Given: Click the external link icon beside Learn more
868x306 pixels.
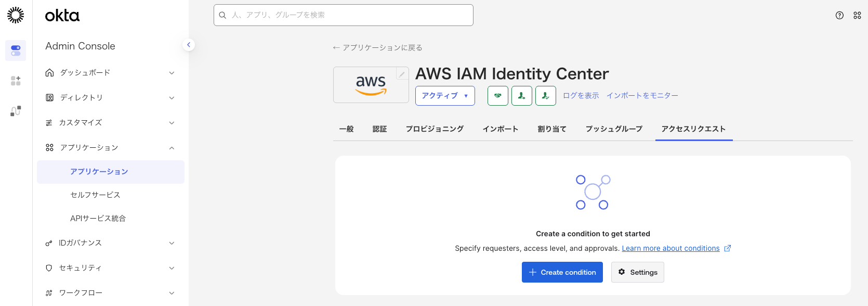Looking at the screenshot, I should (728, 248).
